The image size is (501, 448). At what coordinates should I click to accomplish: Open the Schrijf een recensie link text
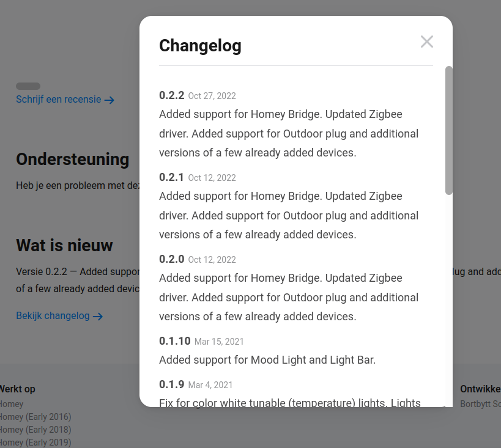click(59, 99)
